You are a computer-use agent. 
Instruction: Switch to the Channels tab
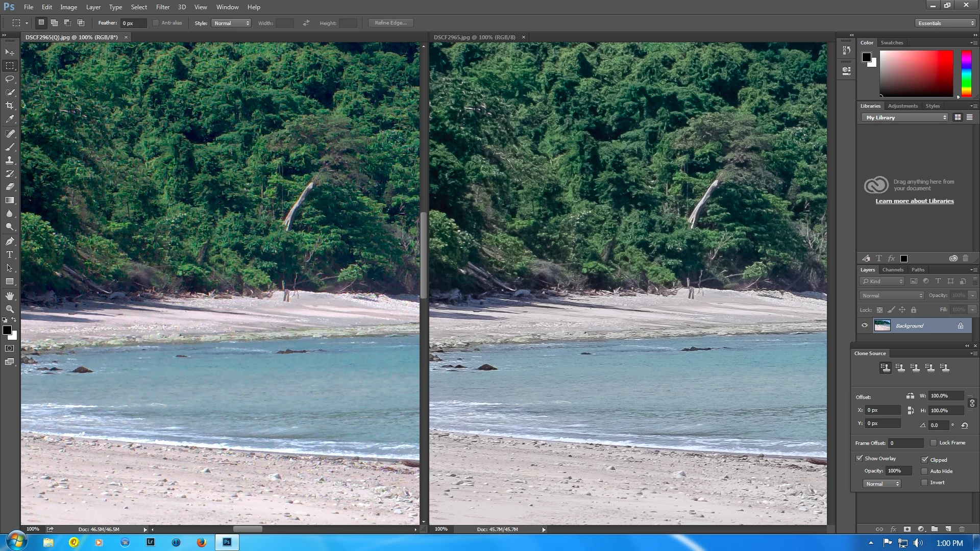pyautogui.click(x=893, y=270)
